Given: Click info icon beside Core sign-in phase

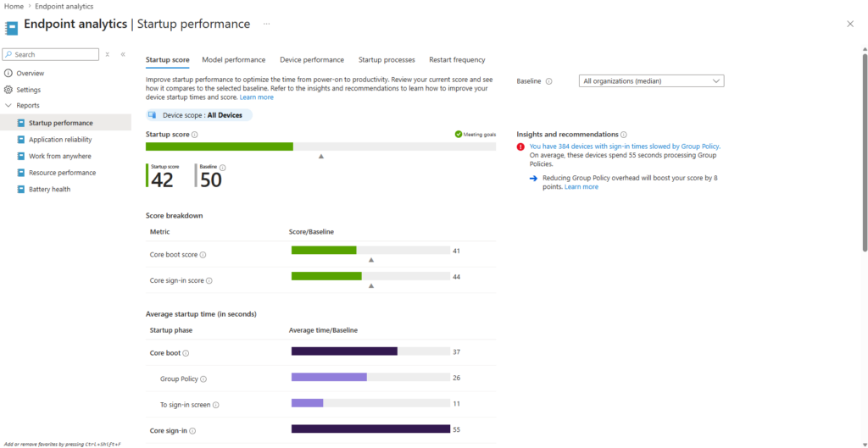Looking at the screenshot, I should pyautogui.click(x=193, y=430).
